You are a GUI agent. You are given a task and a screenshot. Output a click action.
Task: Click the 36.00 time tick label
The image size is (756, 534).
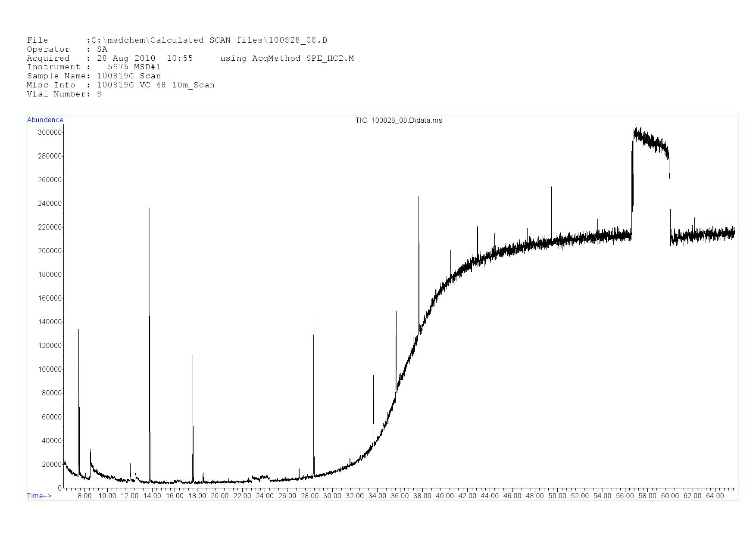[400, 496]
